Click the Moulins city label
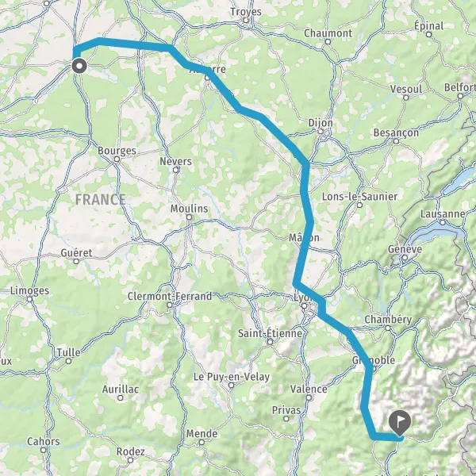 (x=189, y=209)
